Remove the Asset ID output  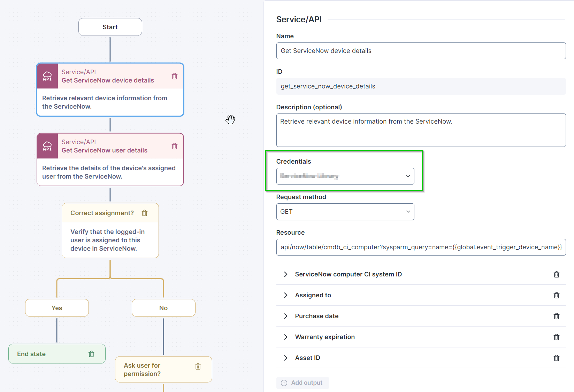click(557, 358)
